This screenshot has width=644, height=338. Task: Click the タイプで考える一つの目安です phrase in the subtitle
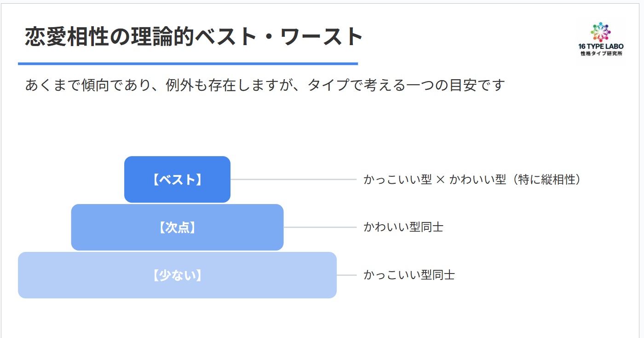point(407,85)
